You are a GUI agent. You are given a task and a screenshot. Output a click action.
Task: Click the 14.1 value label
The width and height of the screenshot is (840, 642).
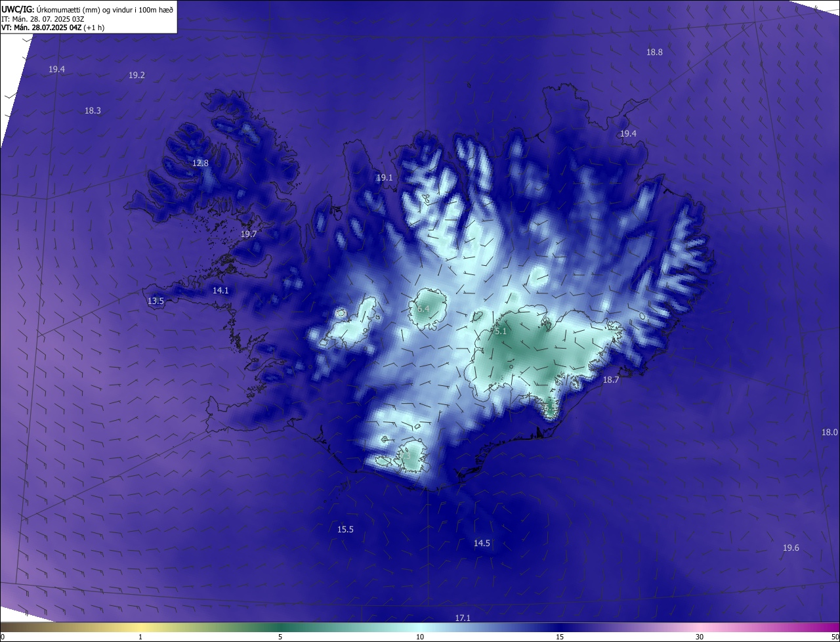tap(220, 291)
